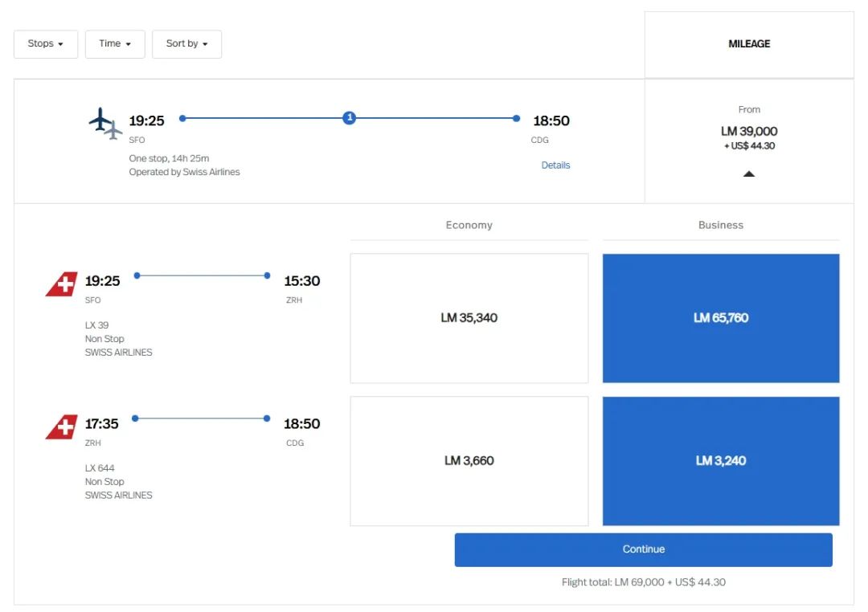The image size is (868, 612).
Task: Click the Economy column header
Action: pos(469,226)
